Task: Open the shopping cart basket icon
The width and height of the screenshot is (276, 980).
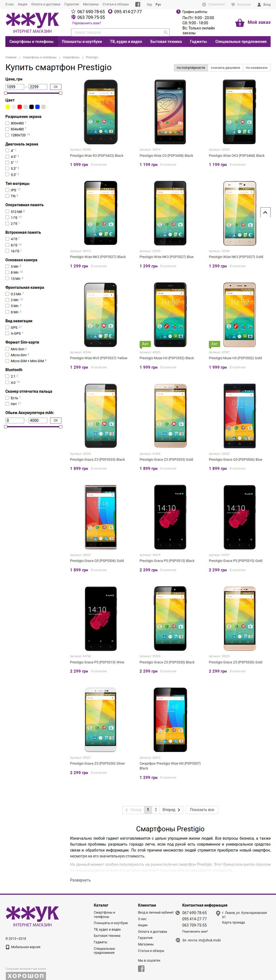Action: (x=239, y=23)
